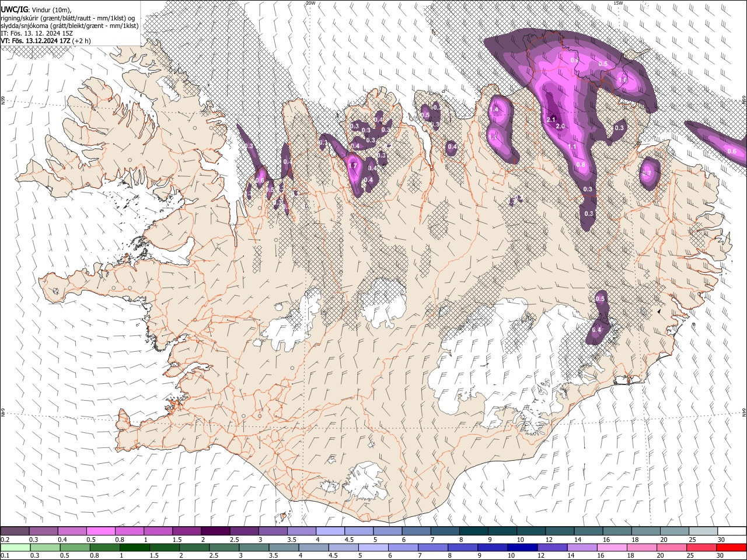747x560 pixels.
Task: Click the "2.1" precipitation value on map
Action: [551, 120]
